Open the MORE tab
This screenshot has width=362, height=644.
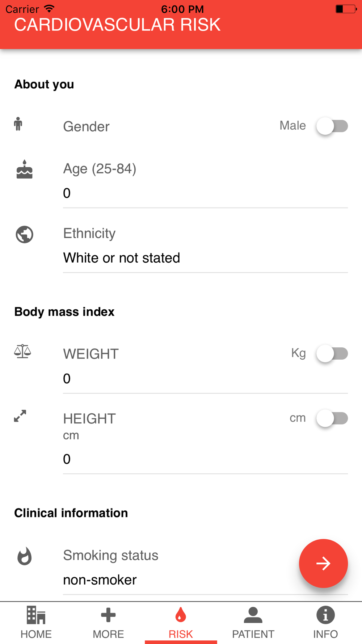point(108,623)
